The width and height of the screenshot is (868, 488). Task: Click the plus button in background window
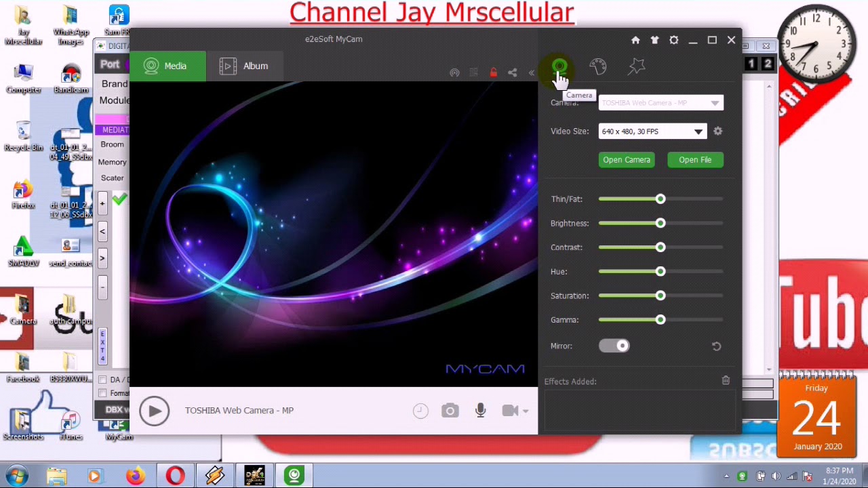102,203
